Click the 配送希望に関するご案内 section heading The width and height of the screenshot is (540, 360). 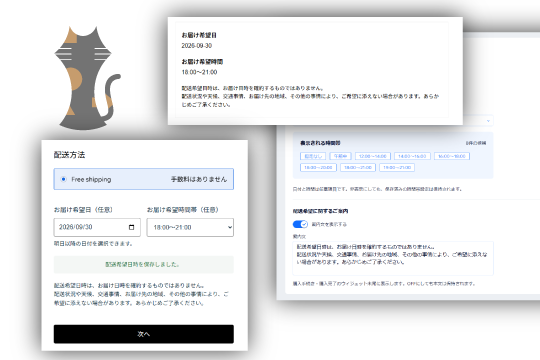pos(320,211)
